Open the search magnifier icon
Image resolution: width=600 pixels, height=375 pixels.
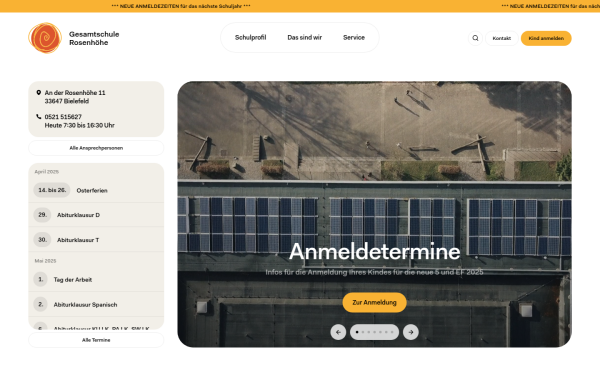(x=475, y=38)
